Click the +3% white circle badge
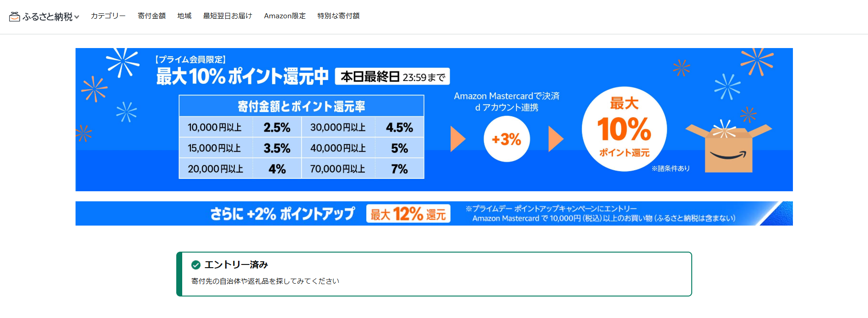Viewport: 868px width, 318px height. [x=507, y=139]
